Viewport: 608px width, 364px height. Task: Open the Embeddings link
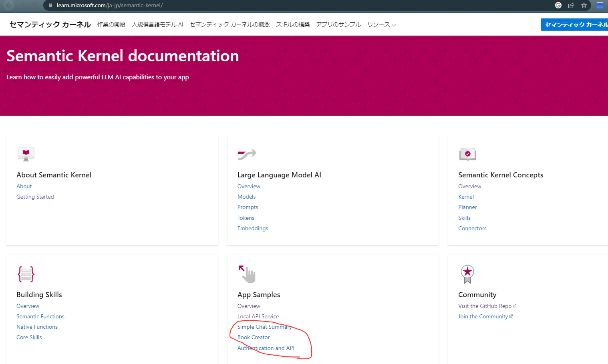click(x=253, y=228)
